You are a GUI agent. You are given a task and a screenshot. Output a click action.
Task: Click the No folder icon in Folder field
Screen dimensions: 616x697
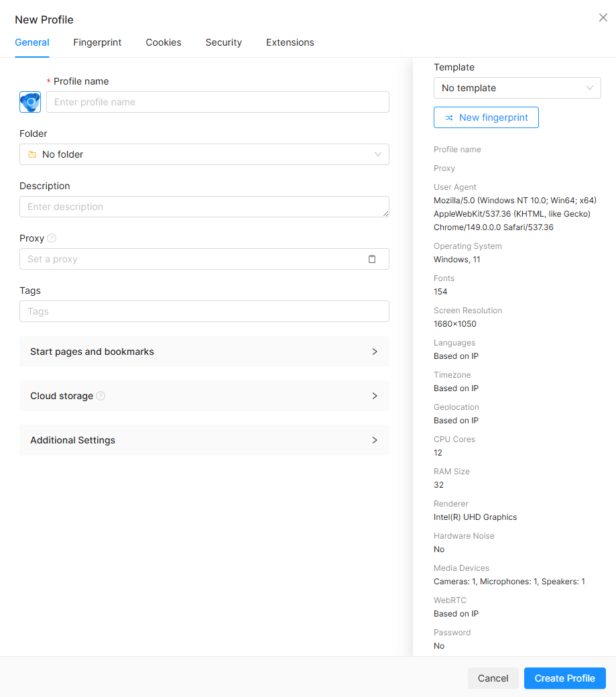[32, 154]
